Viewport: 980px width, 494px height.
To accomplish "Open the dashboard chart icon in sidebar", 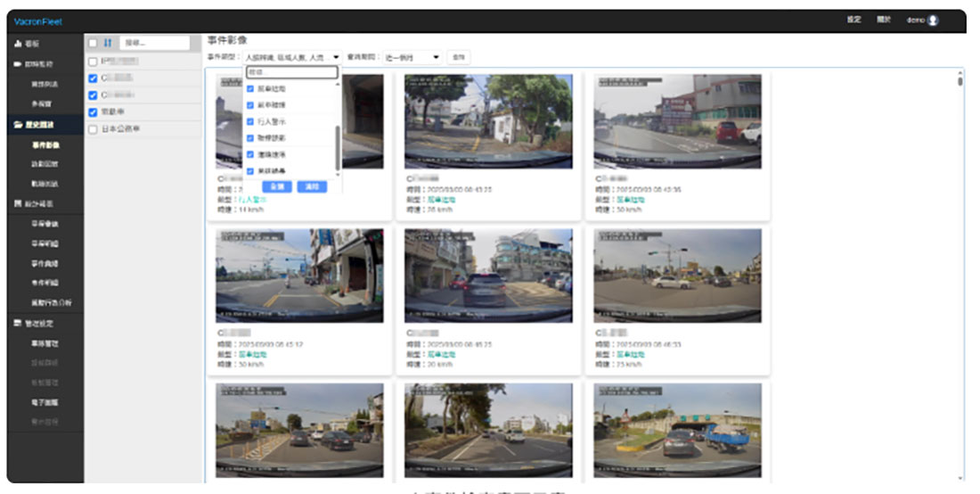I will click(18, 43).
